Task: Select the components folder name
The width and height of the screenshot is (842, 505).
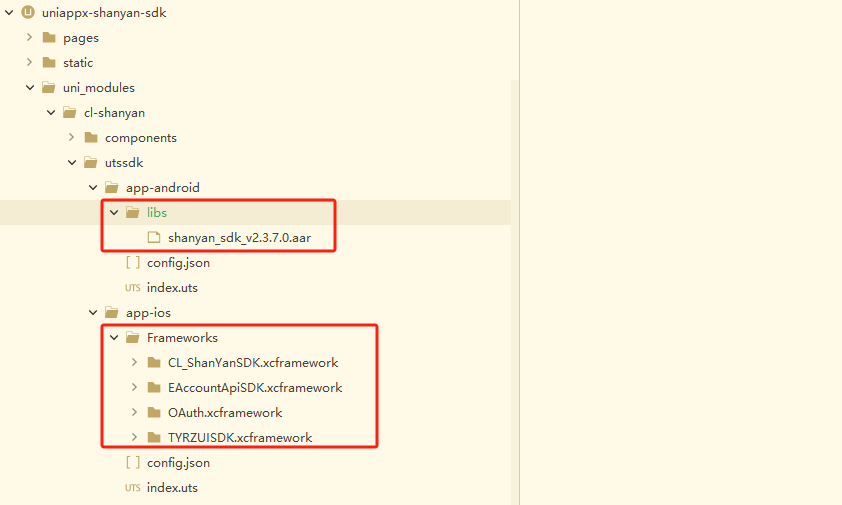Action: 141,138
